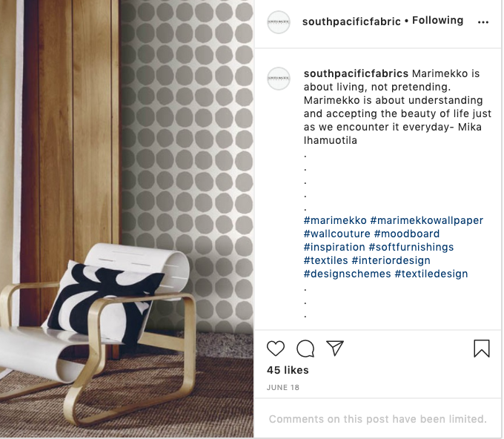Viewport: 504px width, 439px height.
Task: Like the post with heart icon
Action: 276,349
